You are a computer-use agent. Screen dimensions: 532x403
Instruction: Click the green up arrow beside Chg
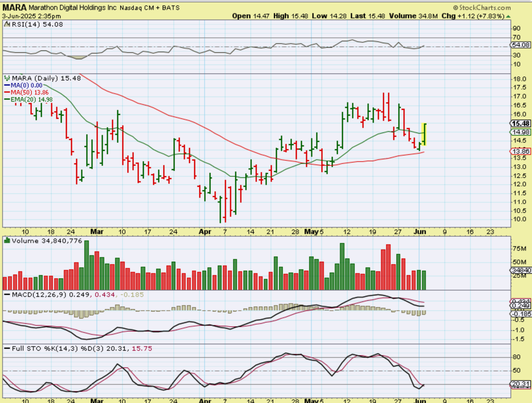pyautogui.click(x=508, y=16)
